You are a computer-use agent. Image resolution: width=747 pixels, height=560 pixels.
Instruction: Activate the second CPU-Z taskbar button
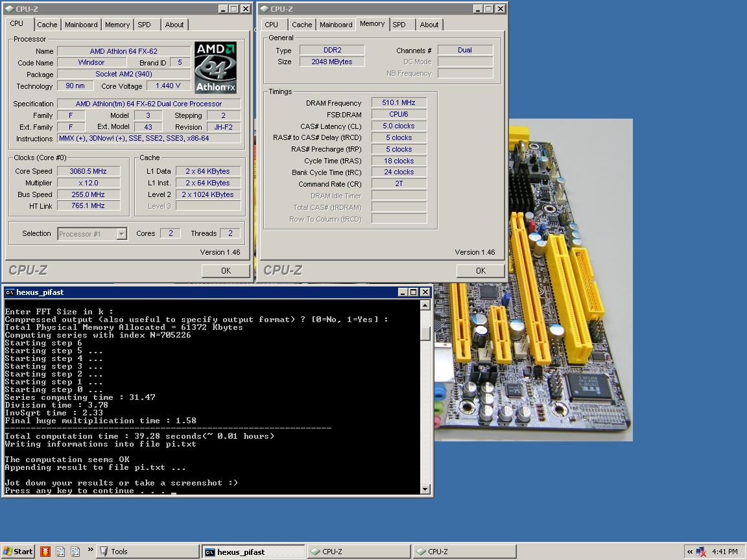click(x=464, y=552)
